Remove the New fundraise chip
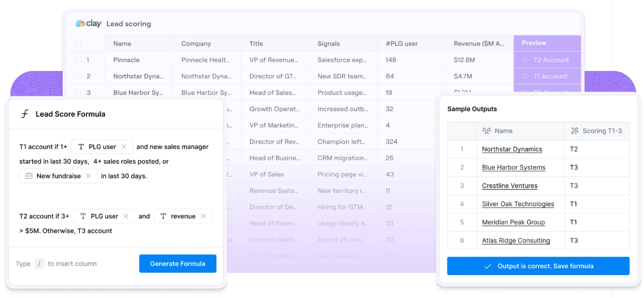 [88, 176]
